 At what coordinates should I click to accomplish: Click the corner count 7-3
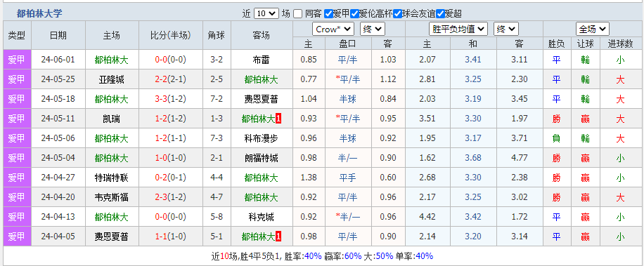tap(217, 138)
